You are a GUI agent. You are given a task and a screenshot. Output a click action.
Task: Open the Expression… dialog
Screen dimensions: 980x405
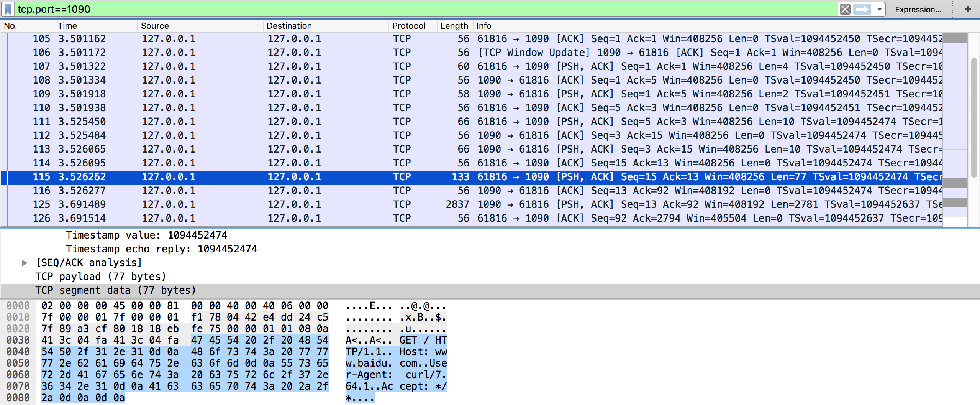point(918,10)
